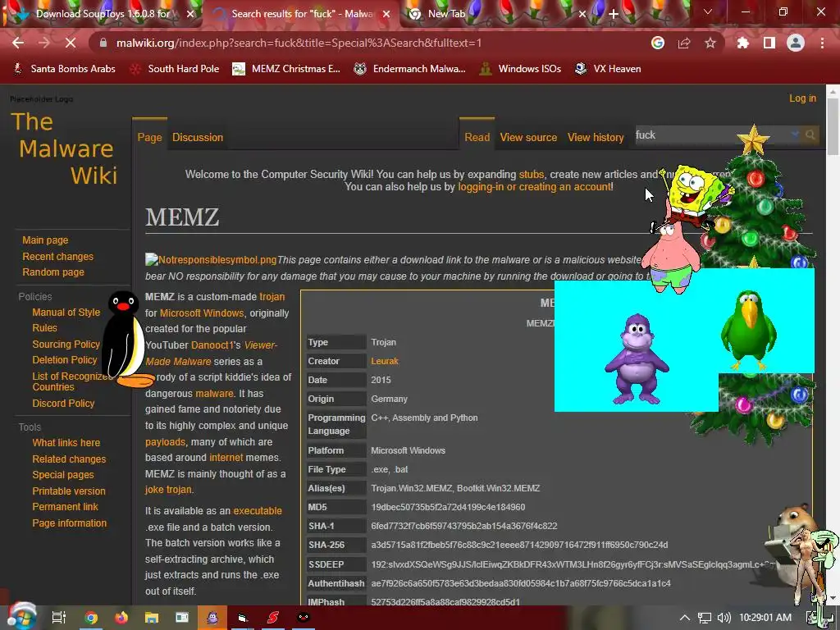Open the MEMZ Christmas E... bookmark
The width and height of the screenshot is (840, 630).
286,69
